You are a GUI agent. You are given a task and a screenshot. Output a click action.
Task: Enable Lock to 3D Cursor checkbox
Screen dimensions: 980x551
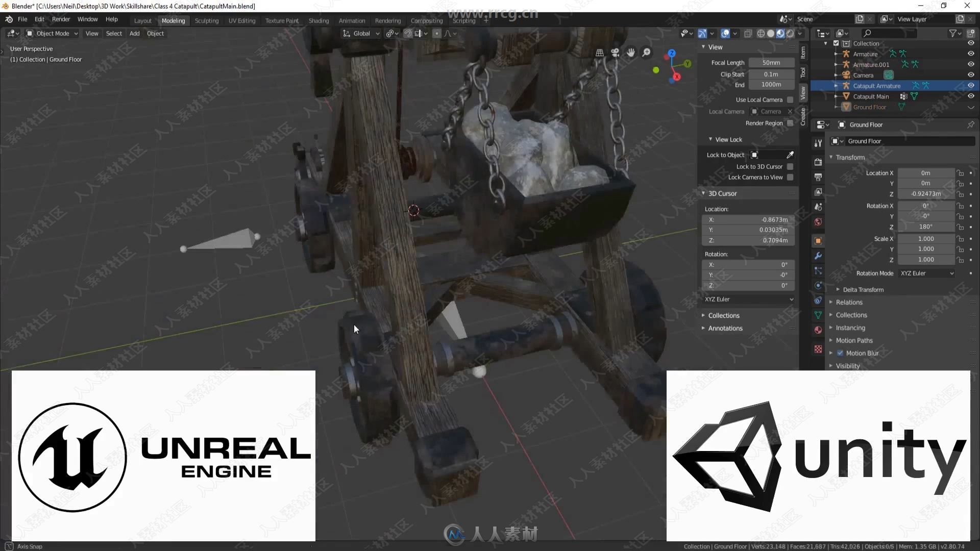(790, 166)
